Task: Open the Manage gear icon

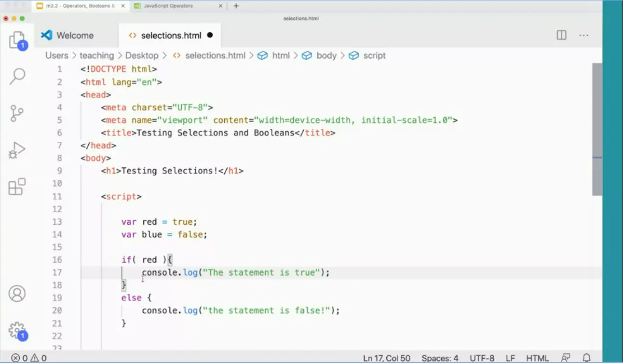Action: (17, 331)
